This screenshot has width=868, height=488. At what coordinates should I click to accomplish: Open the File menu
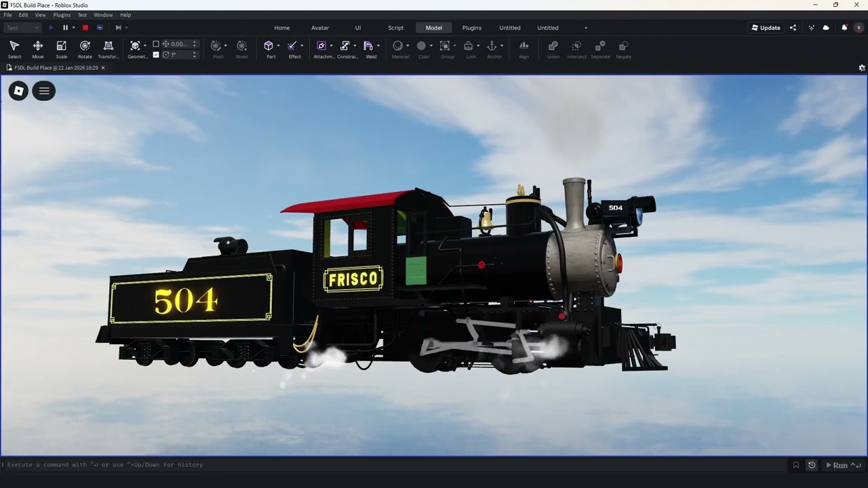pos(7,15)
